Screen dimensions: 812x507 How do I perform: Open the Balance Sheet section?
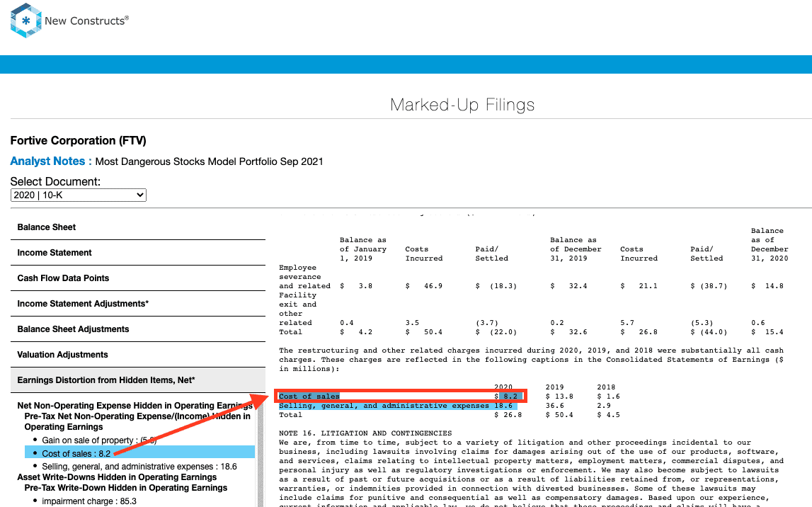coord(138,227)
